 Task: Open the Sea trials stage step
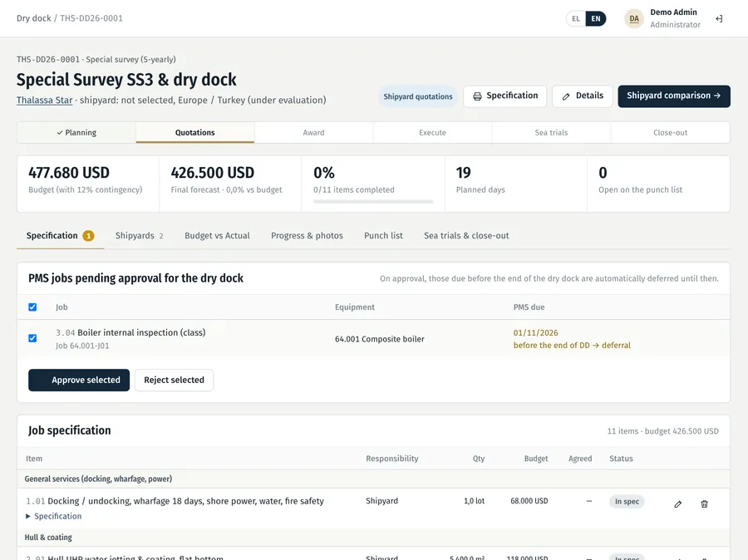[551, 133]
